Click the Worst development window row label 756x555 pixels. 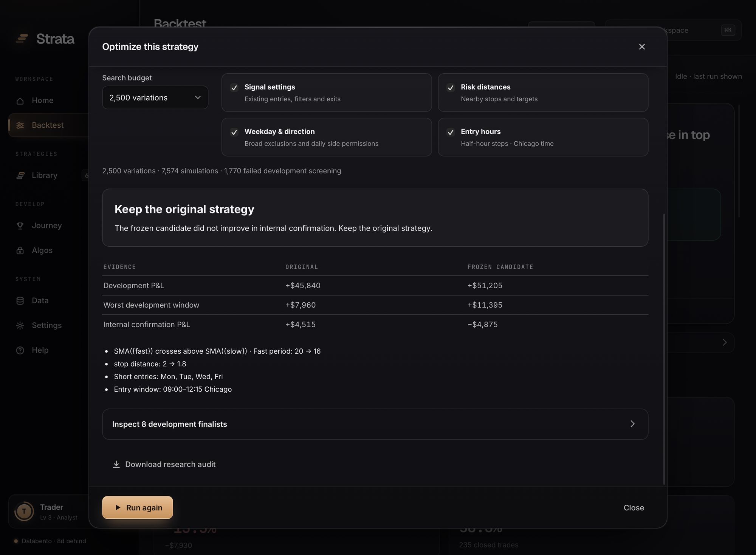(151, 305)
